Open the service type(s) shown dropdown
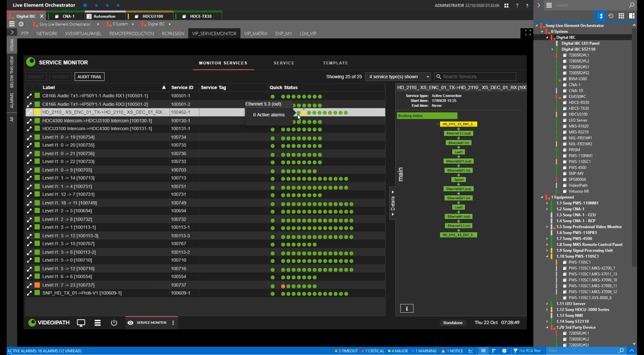Viewport: 644px width, 355px height. point(398,77)
